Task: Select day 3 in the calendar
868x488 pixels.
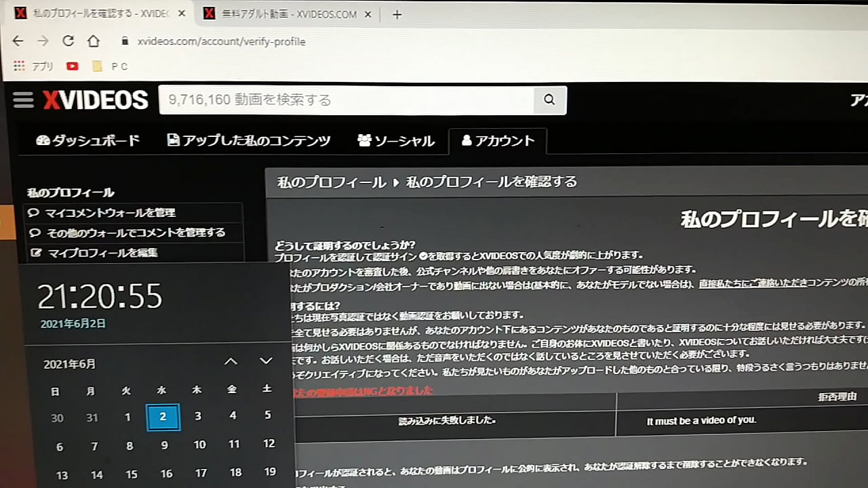Action: pyautogui.click(x=198, y=416)
